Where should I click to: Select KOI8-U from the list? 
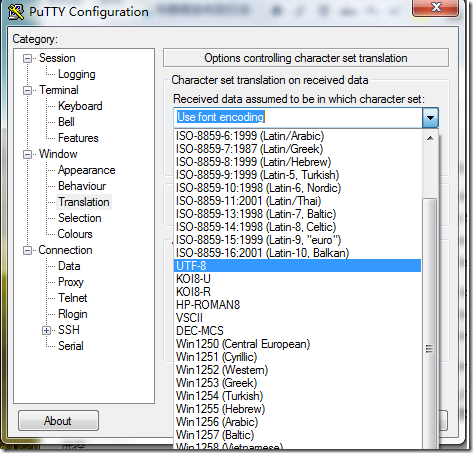297,279
